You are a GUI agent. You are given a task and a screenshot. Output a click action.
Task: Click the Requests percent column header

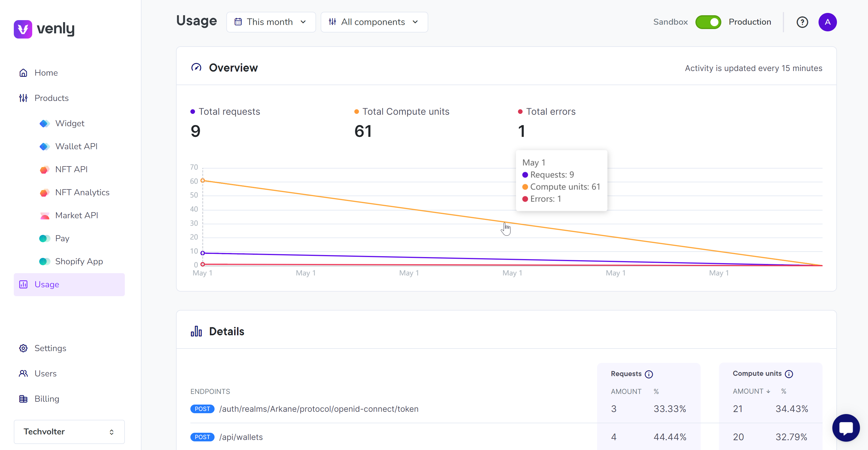click(656, 391)
